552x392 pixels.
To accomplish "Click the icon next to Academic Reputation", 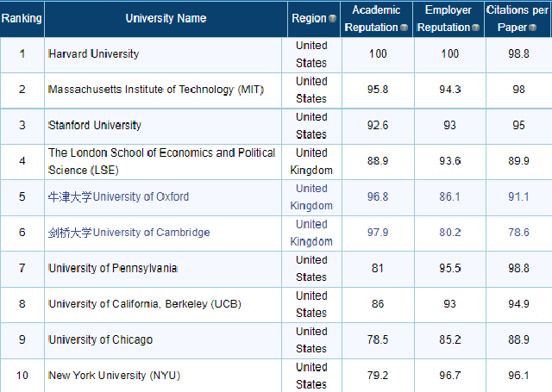I will pyautogui.click(x=405, y=28).
